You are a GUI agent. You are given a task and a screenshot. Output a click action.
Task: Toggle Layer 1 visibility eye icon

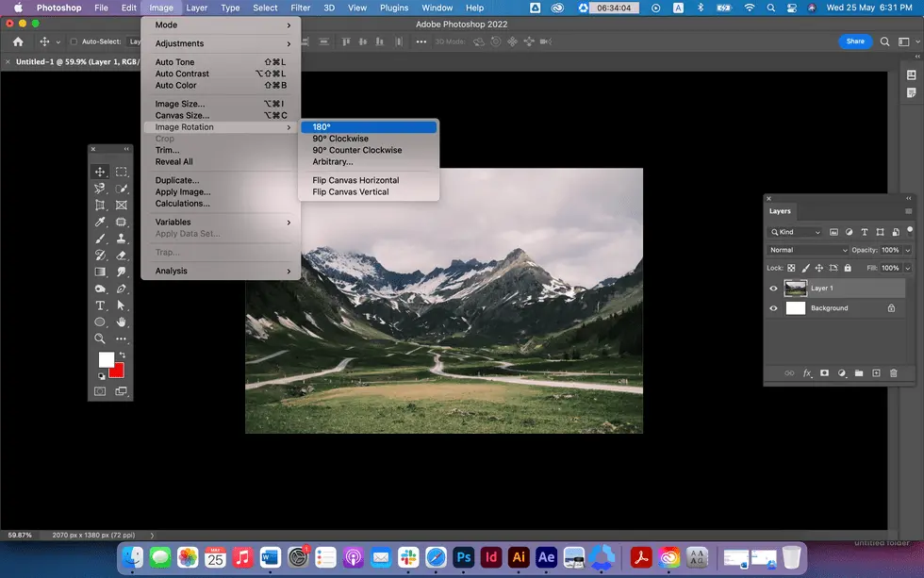pyautogui.click(x=773, y=289)
